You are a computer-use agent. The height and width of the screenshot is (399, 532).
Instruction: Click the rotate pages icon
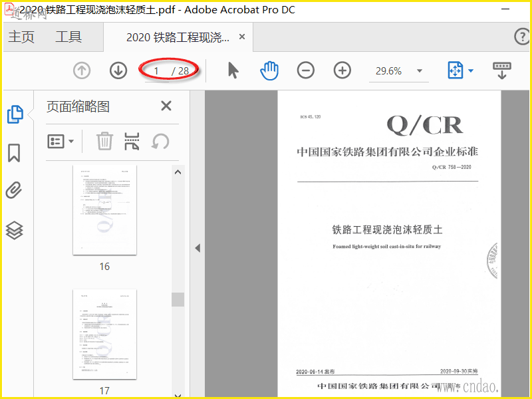pyautogui.click(x=160, y=141)
